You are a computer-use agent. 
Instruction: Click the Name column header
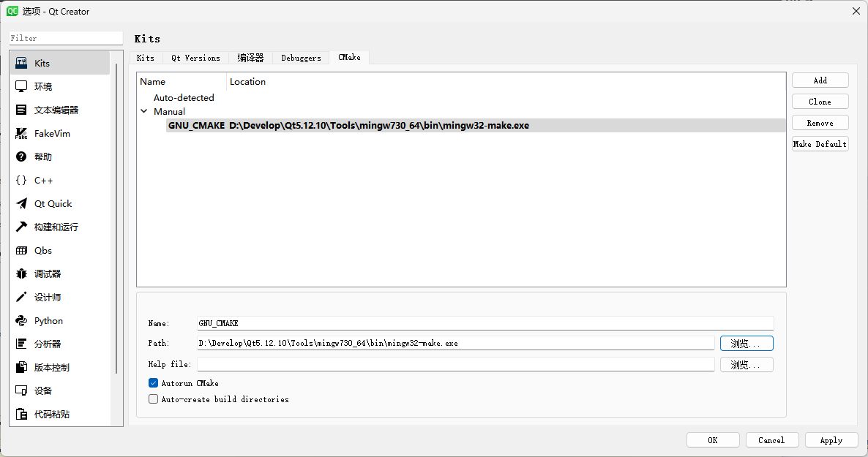[182, 81]
